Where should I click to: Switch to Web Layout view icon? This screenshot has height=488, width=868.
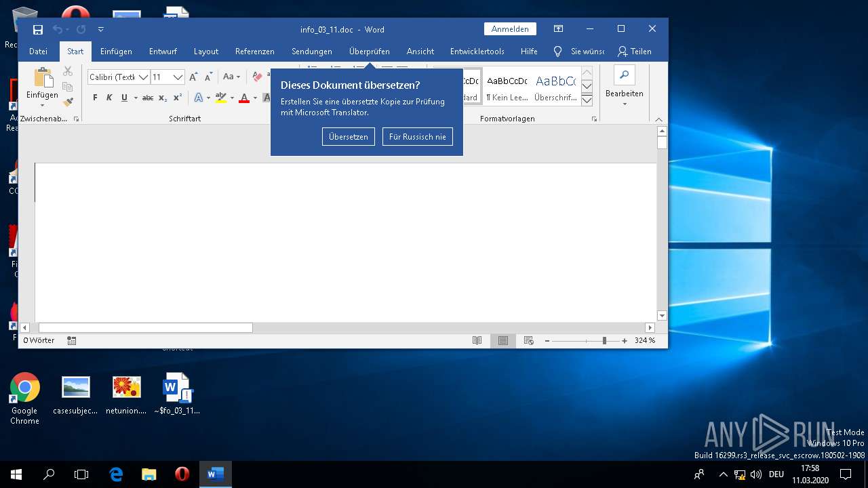click(529, 340)
